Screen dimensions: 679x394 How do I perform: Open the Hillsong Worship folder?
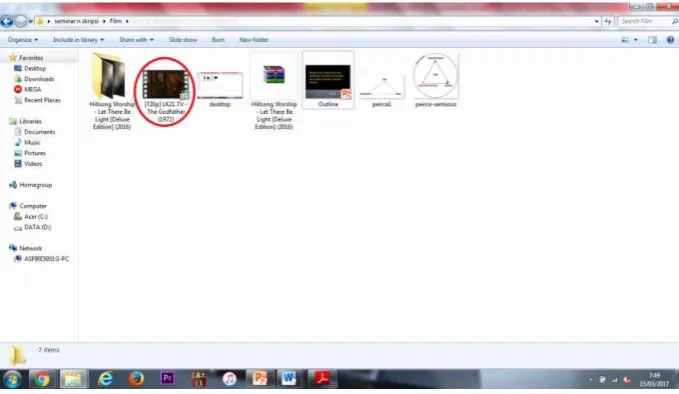pyautogui.click(x=111, y=91)
